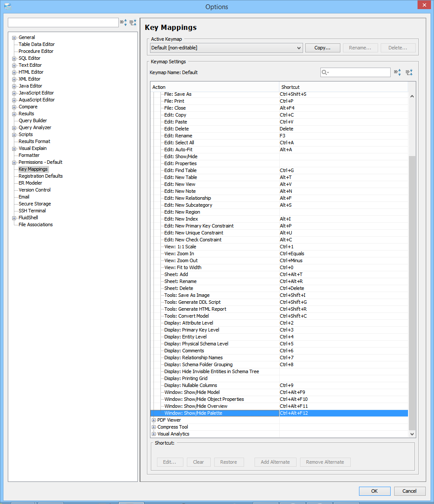Dismiss dialog with Cancel button
434x504 pixels.
pos(409,491)
